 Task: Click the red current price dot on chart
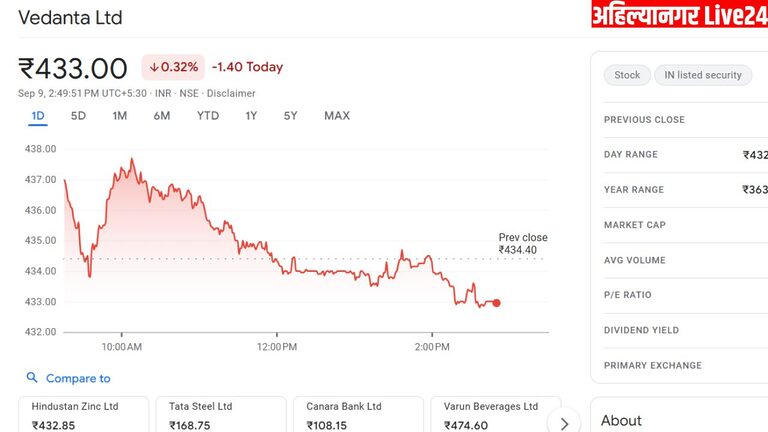point(496,303)
